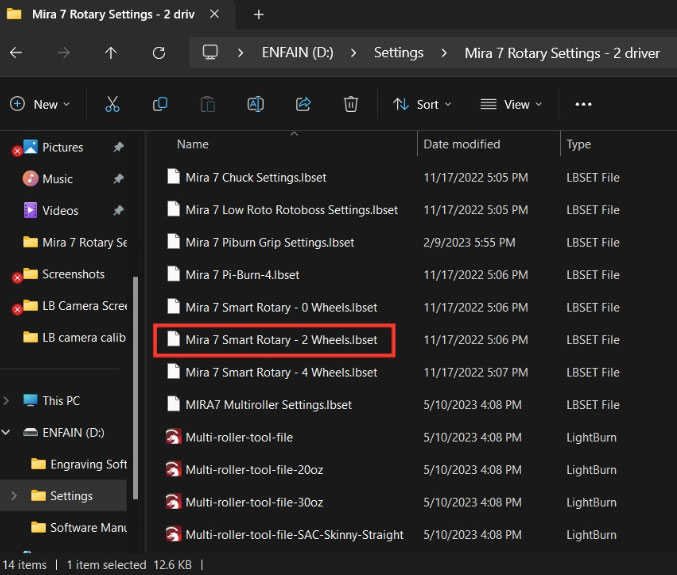Click the sidebar vertical scrollbar

136,388
